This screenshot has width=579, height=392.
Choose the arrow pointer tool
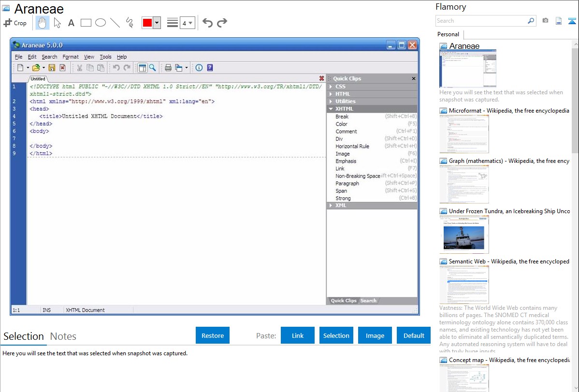(57, 23)
